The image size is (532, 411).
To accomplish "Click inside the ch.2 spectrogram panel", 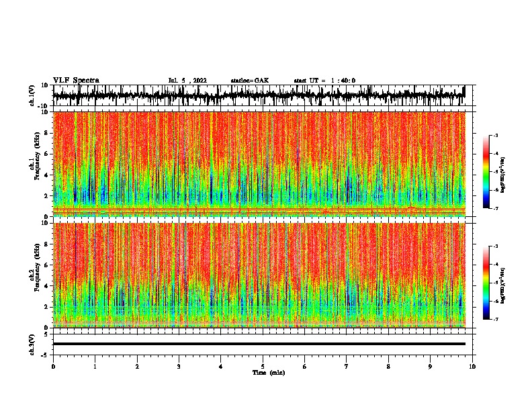I will [x=259, y=275].
